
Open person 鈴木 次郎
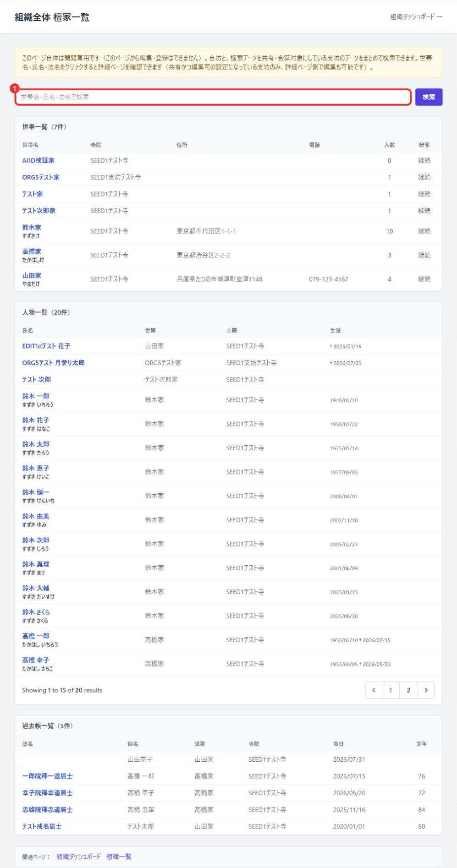click(x=36, y=540)
